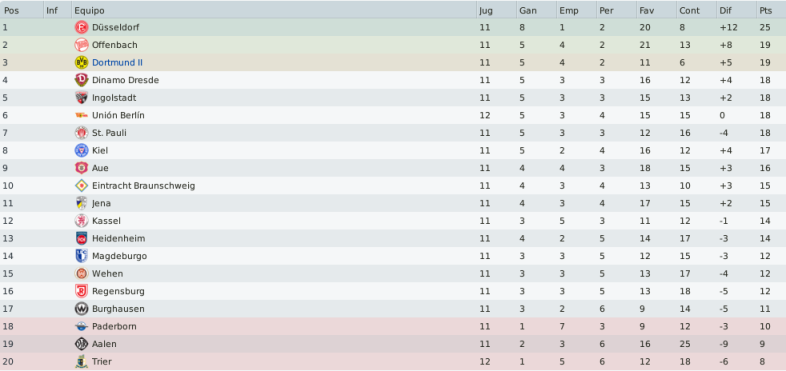
Task: Select the Paderborn row team name
Action: pos(114,326)
